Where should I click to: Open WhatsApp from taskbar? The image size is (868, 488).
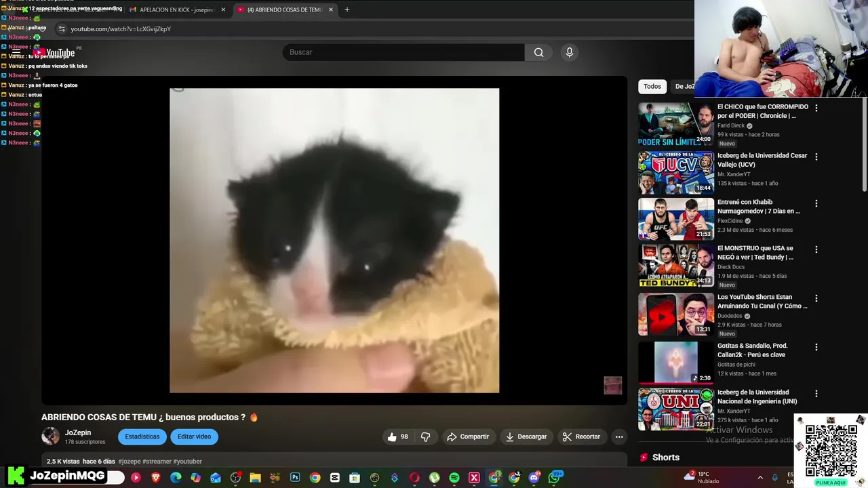(x=554, y=478)
